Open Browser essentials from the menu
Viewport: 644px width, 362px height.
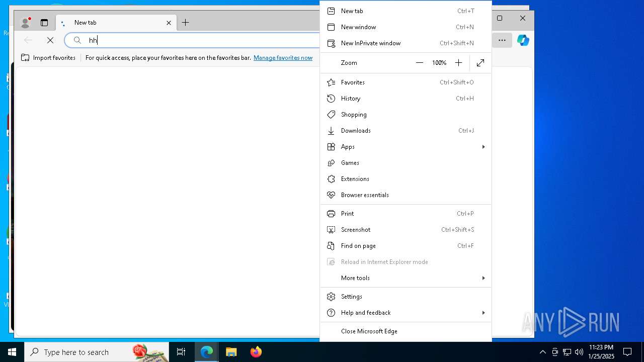pos(406,195)
